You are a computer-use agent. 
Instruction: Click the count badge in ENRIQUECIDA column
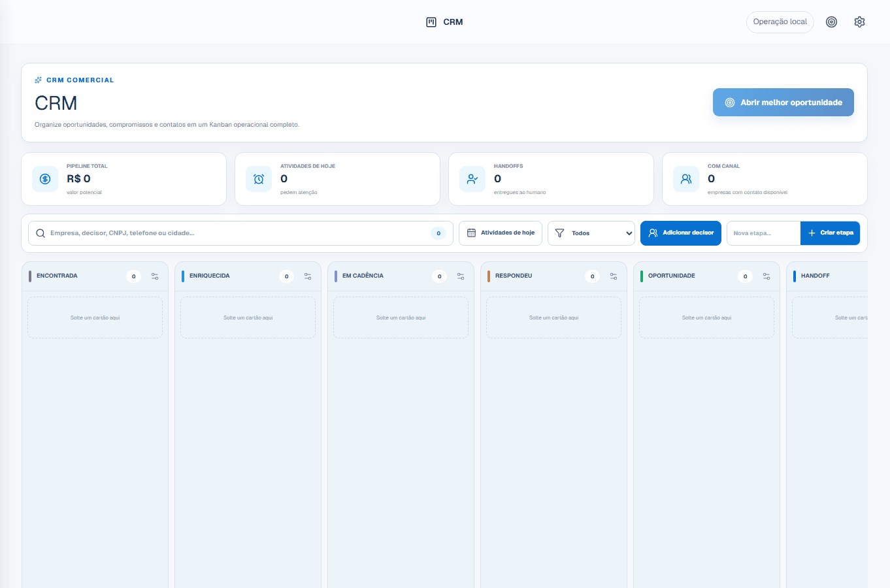click(x=287, y=276)
